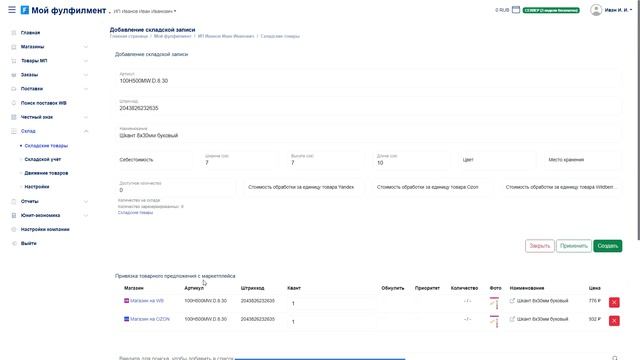Delete the Магазин на WB binding row

pyautogui.click(x=614, y=302)
